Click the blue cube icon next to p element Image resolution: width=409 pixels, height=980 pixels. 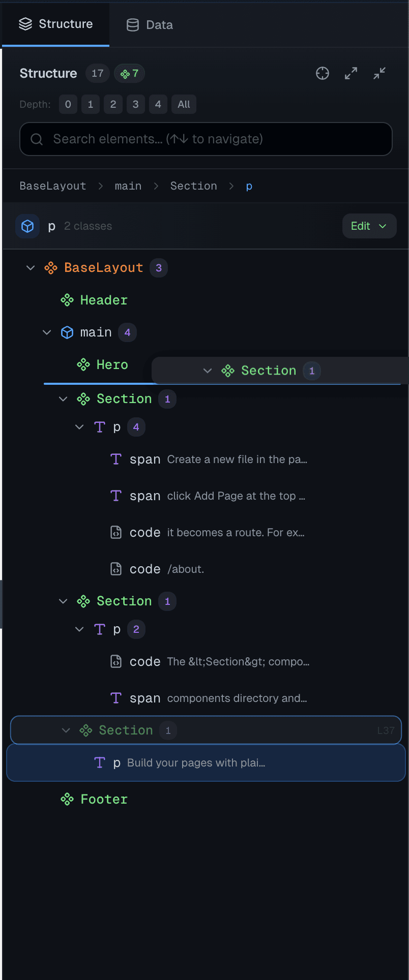coord(27,226)
